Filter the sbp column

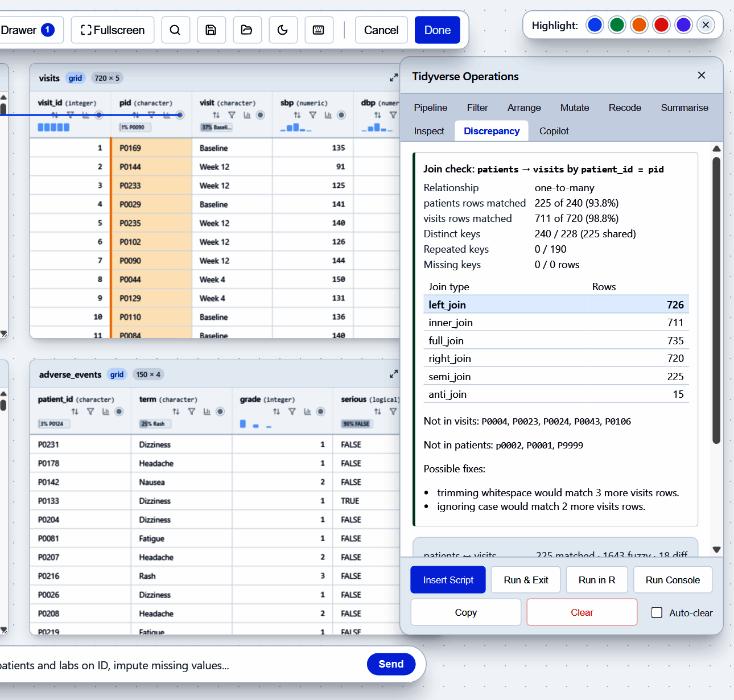pyautogui.click(x=312, y=115)
